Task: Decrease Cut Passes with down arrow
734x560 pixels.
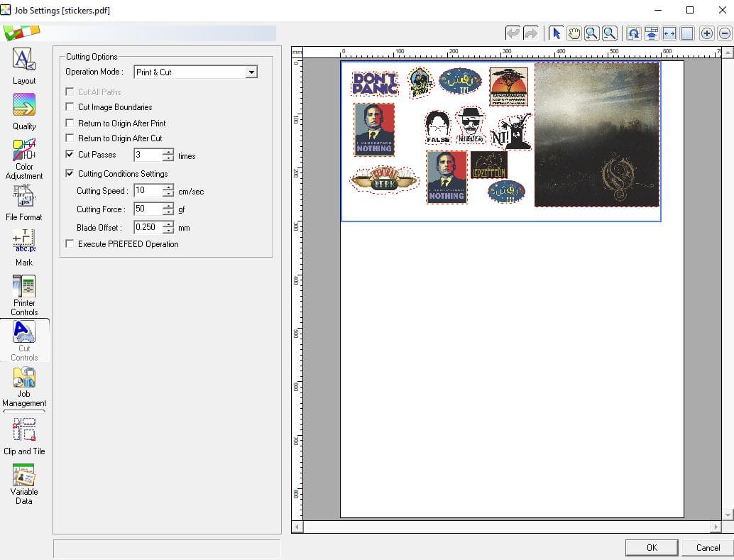Action: click(x=168, y=158)
